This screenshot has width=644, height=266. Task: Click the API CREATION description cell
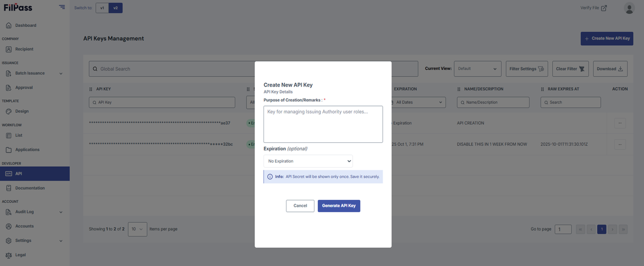(470, 123)
